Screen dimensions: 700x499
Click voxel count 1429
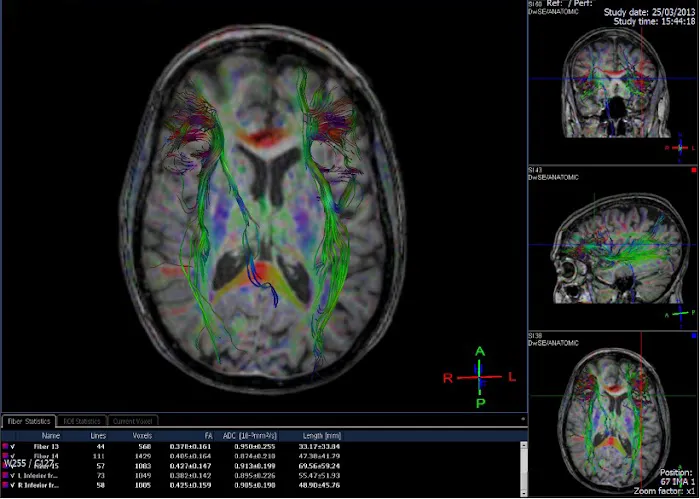(143, 456)
